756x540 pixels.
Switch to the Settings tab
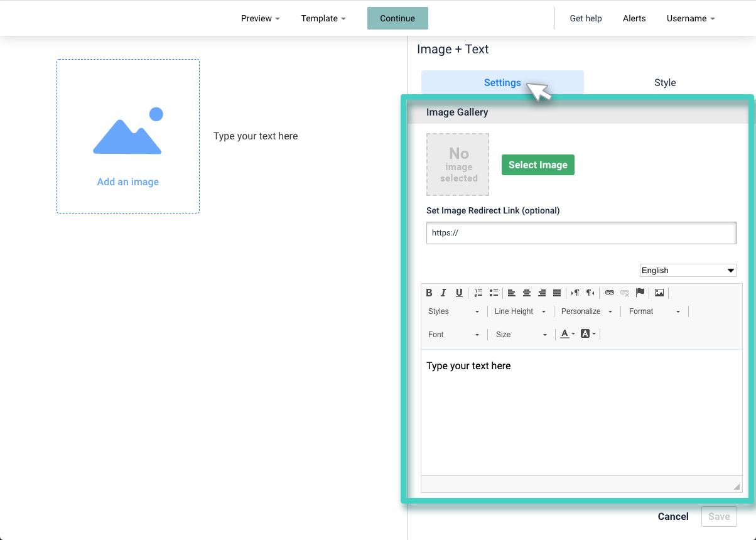pos(502,82)
